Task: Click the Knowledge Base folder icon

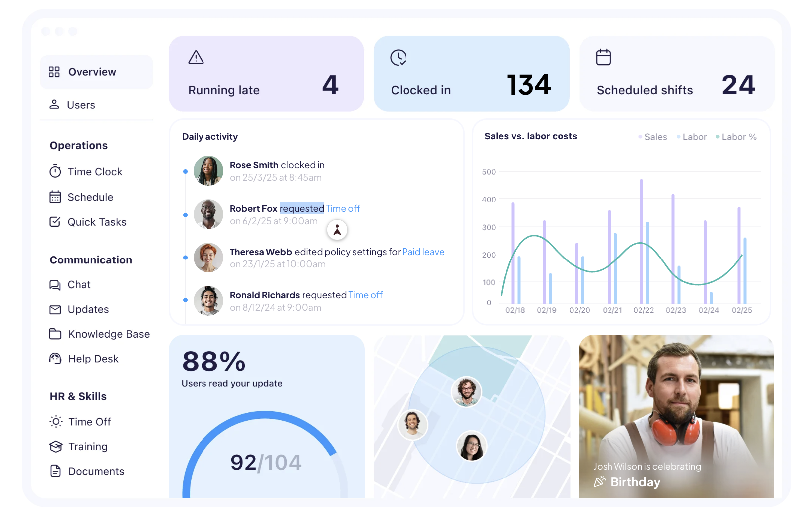Action: click(55, 334)
